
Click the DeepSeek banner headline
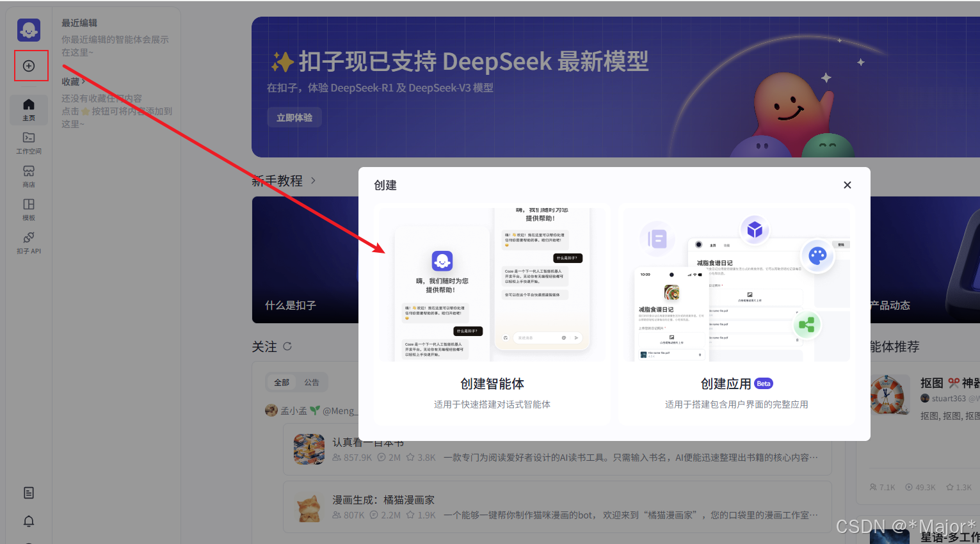[x=460, y=61]
